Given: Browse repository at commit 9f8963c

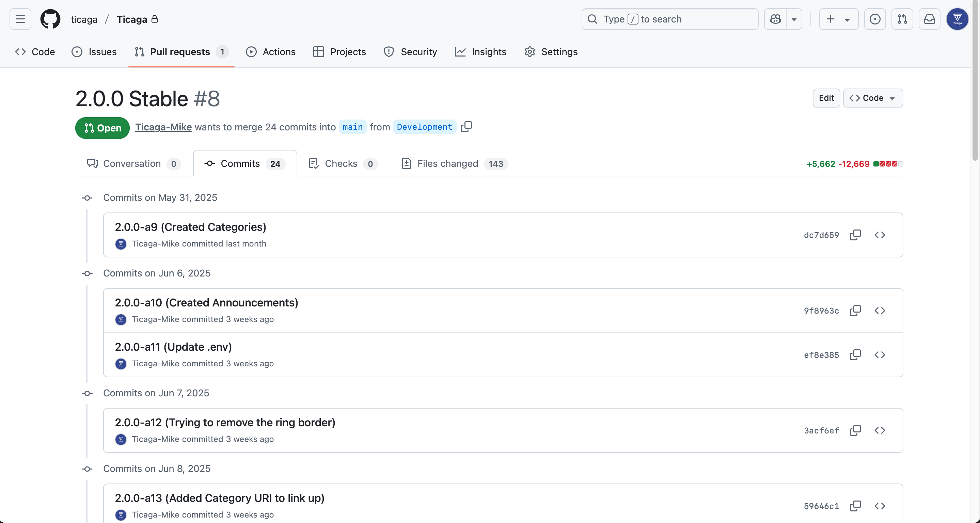Looking at the screenshot, I should pos(880,311).
